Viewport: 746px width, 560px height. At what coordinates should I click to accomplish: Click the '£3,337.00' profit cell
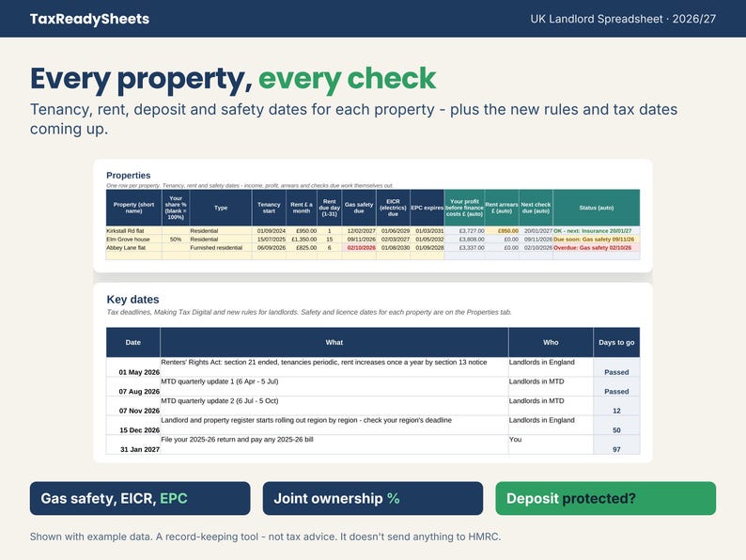(x=464, y=248)
